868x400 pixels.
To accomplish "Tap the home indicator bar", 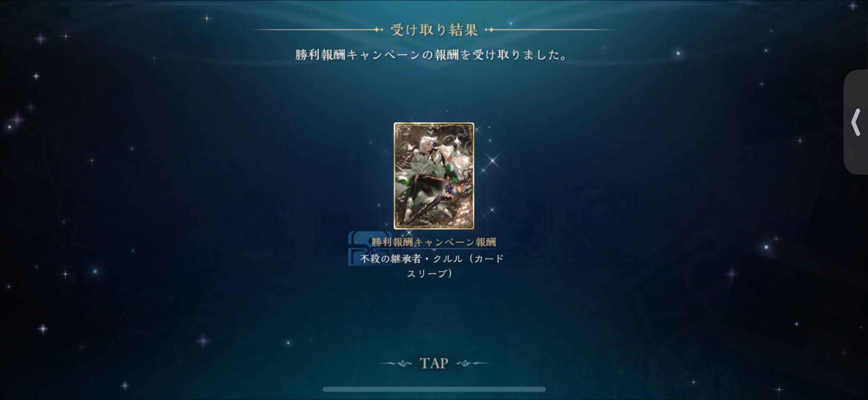I will [434, 389].
